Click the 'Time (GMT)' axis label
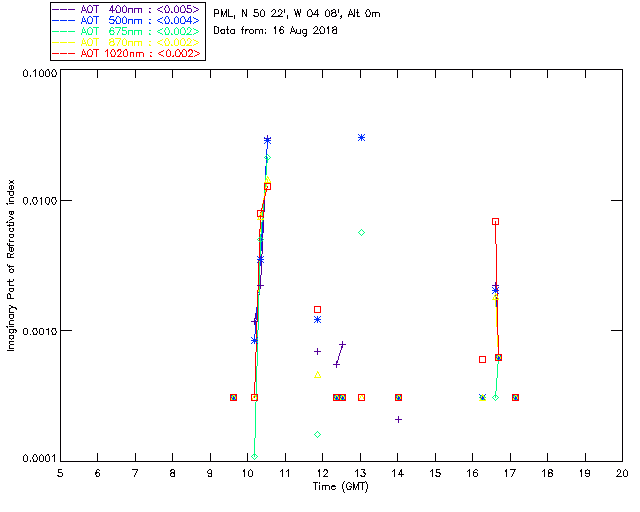Viewport: 640px width, 512px height. pyautogui.click(x=341, y=487)
